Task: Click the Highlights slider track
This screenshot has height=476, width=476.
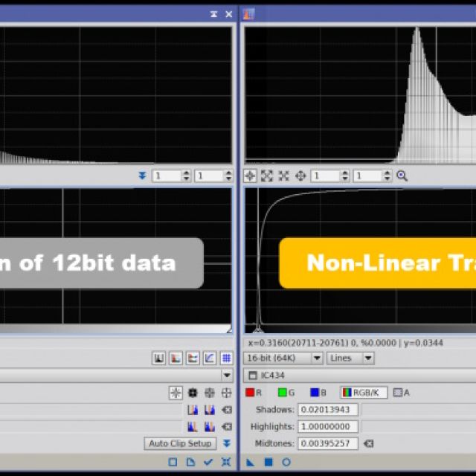Action: (419, 426)
